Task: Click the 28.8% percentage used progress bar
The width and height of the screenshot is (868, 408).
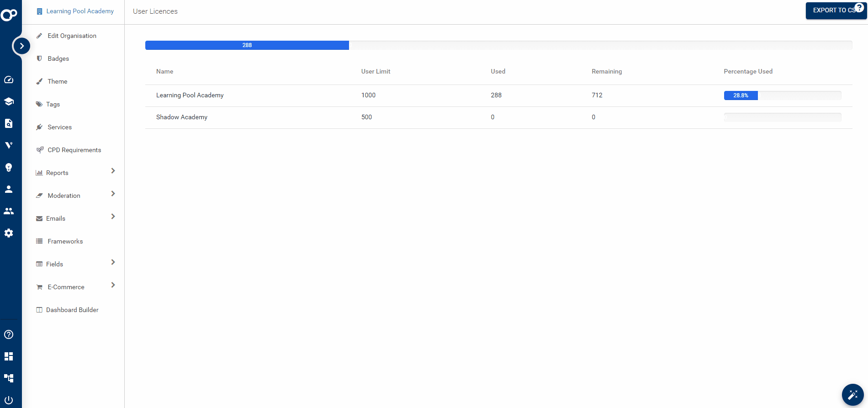Action: point(782,95)
